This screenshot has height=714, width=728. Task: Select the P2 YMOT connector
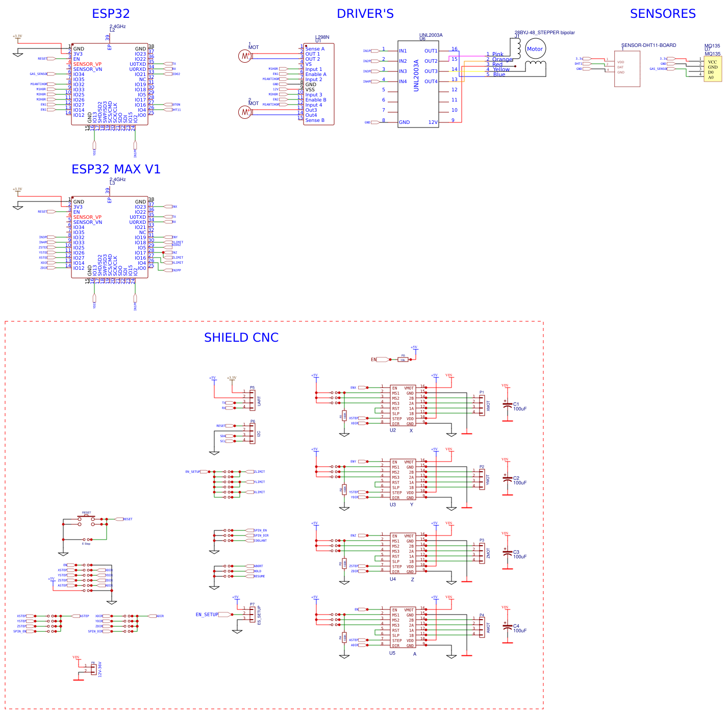pos(482,478)
